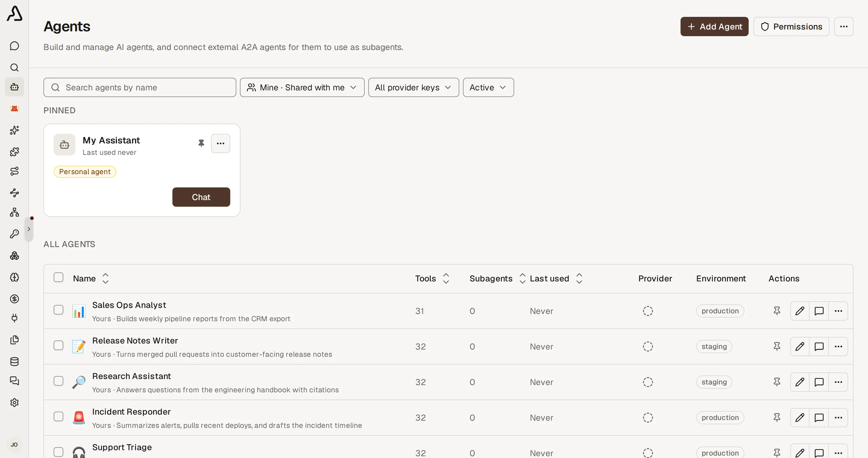This screenshot has width=868, height=458.
Task: Open the chat bubble icon in the sidebar
Action: pyautogui.click(x=14, y=46)
